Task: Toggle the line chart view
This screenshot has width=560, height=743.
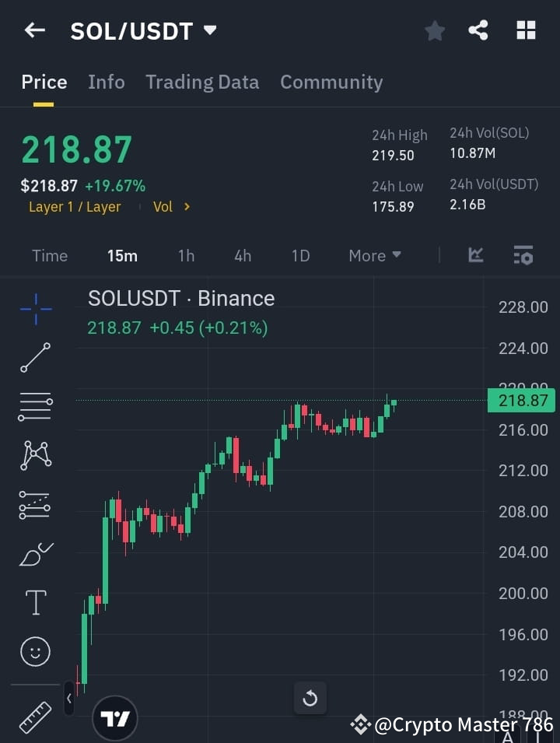Action: [x=475, y=255]
